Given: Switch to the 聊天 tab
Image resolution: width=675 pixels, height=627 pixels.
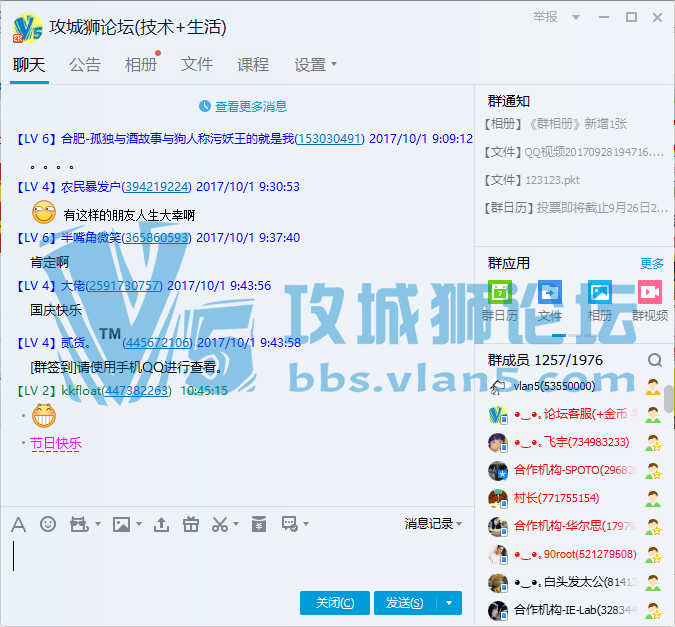Looking at the screenshot, I should point(29,65).
